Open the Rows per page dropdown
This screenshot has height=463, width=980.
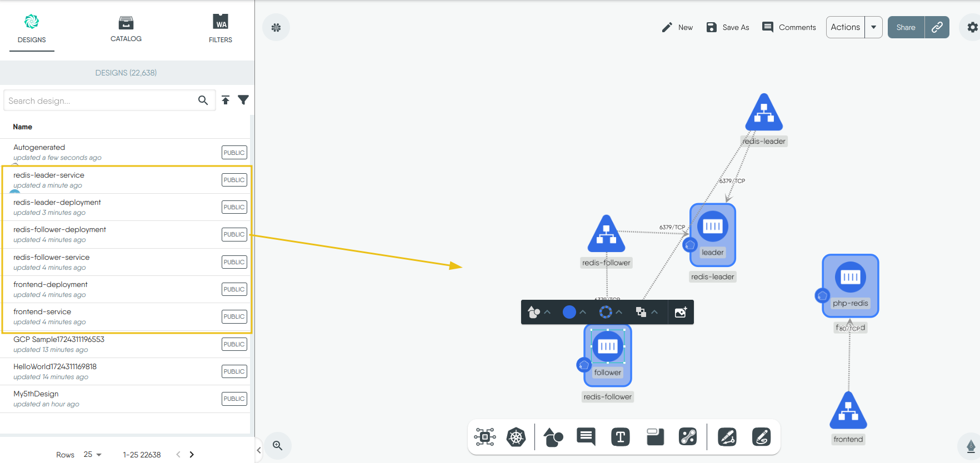click(x=93, y=454)
